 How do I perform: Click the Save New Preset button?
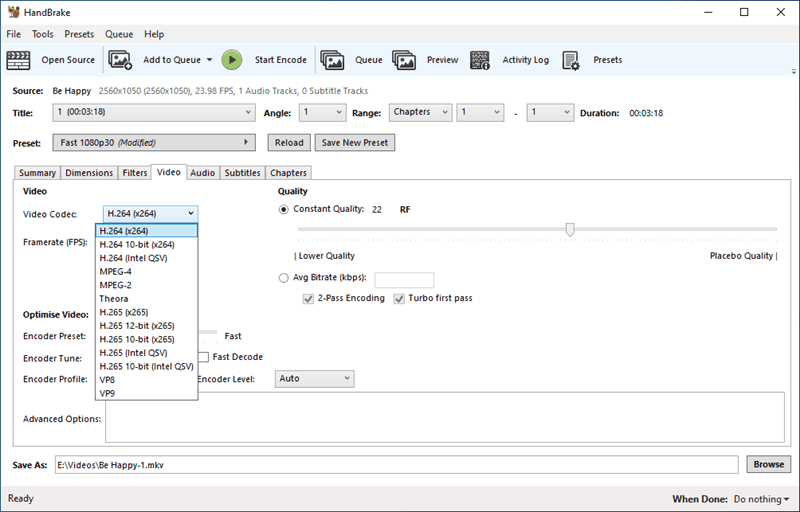355,143
